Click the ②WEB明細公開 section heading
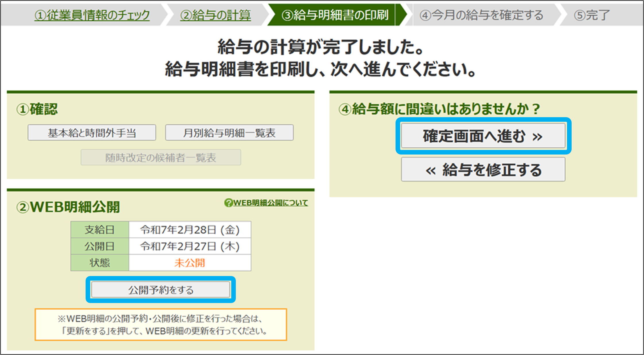 coord(68,207)
